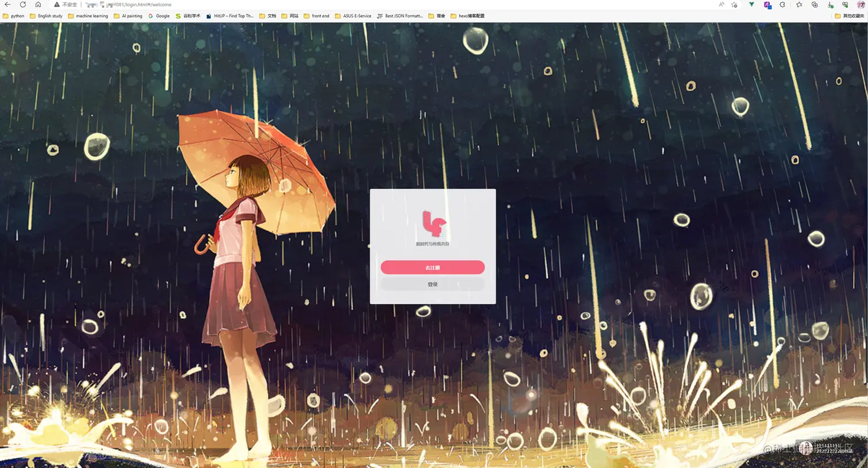Screen dimensions: 868x468
Task: Open the HitUP – Find Top bookmark
Action: click(230, 16)
